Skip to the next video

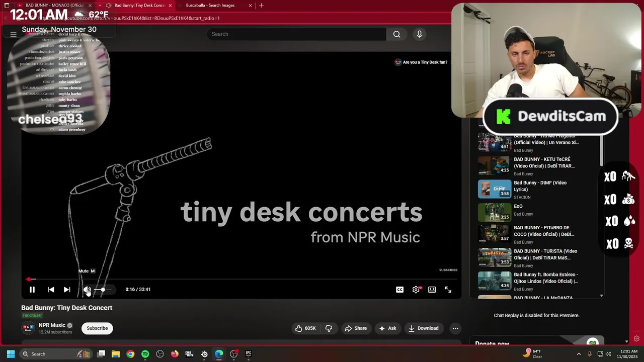click(x=67, y=290)
